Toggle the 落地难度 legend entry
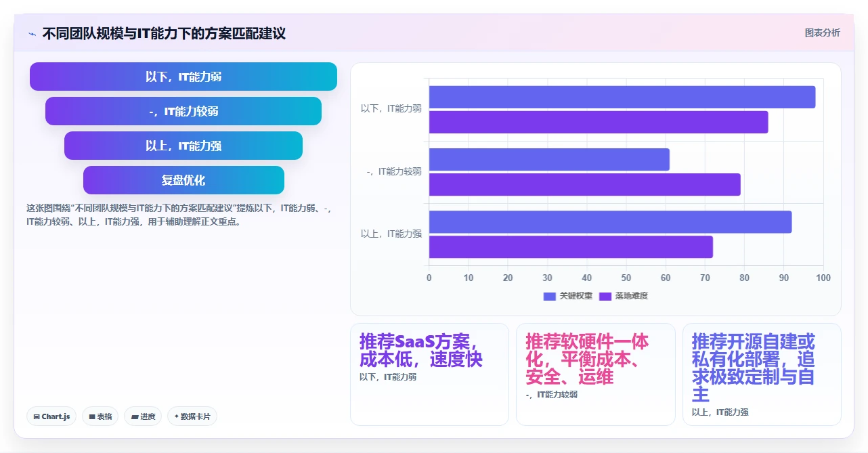 [624, 296]
